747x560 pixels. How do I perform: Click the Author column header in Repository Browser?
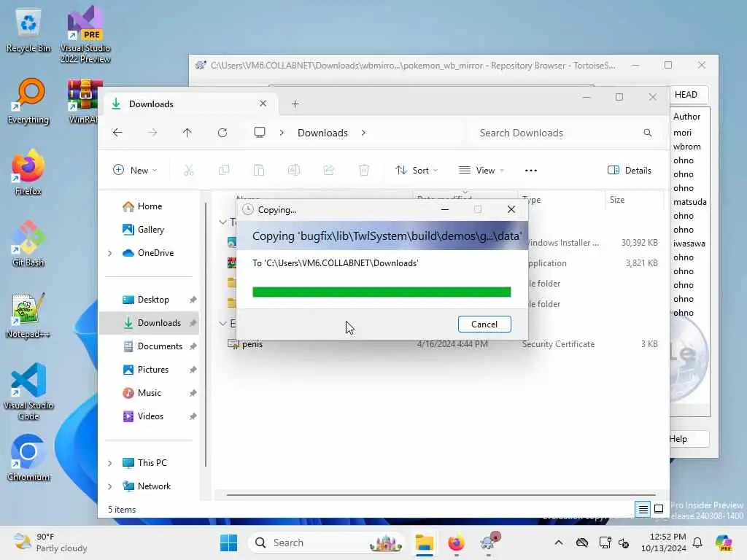click(687, 116)
